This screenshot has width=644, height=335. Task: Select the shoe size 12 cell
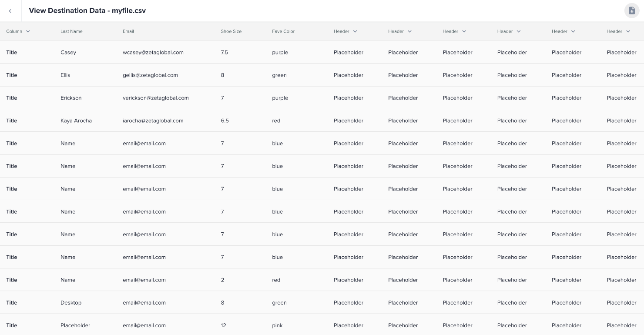point(223,325)
